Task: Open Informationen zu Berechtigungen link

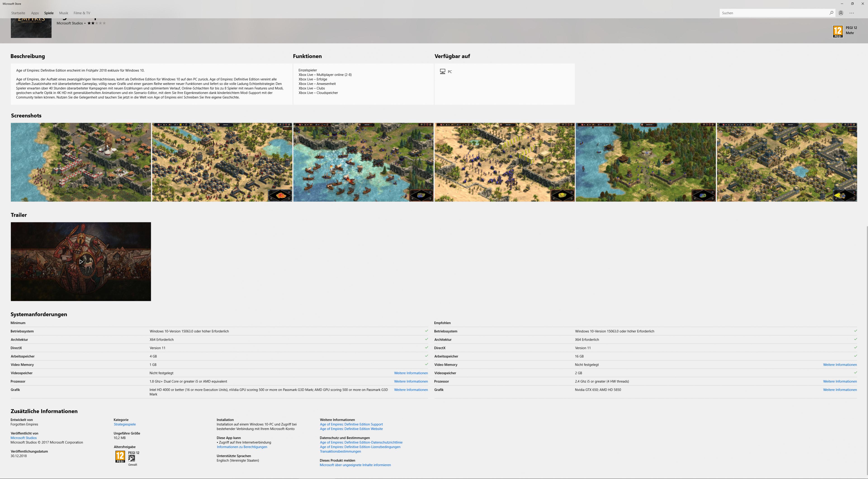Action: click(x=242, y=447)
